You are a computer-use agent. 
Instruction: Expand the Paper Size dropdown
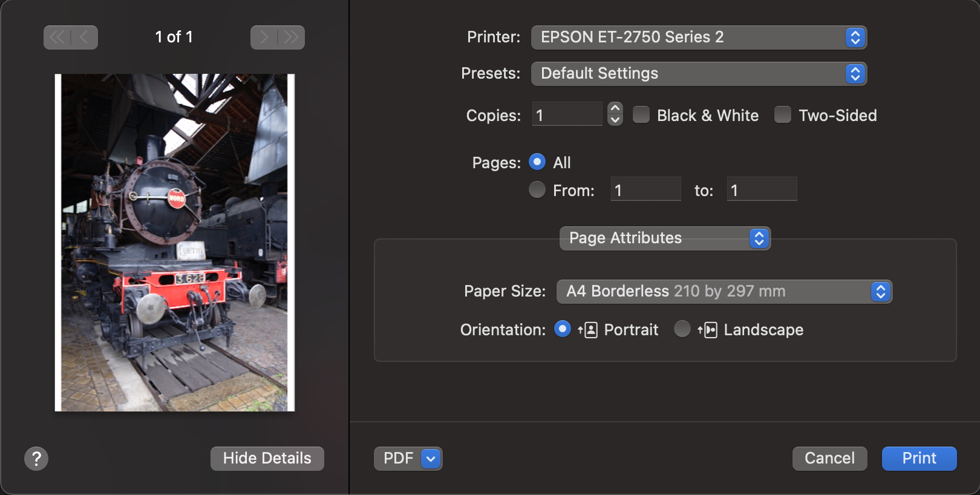724,292
